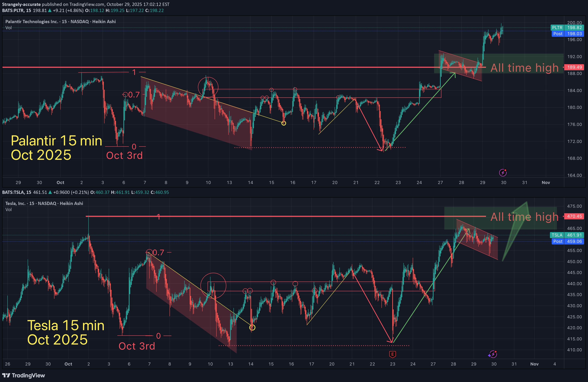
Task: Click the Strangely-accurate author name
Action: point(21,4)
